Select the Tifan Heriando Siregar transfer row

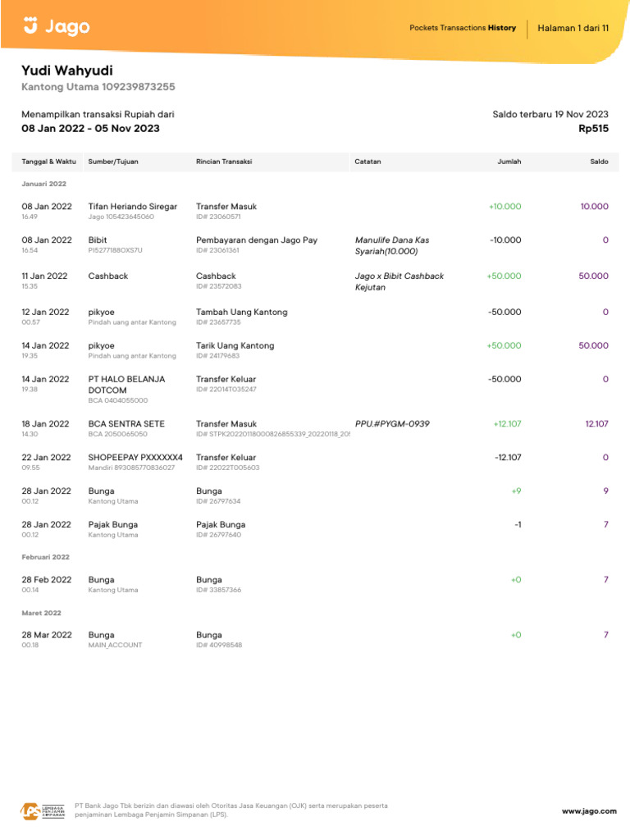pyautogui.click(x=132, y=207)
